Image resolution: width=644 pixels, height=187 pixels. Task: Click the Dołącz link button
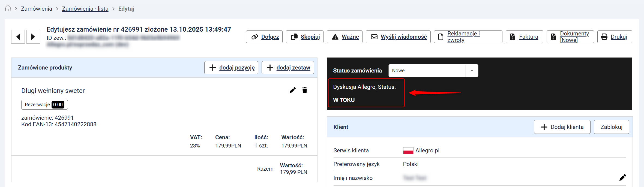click(264, 37)
